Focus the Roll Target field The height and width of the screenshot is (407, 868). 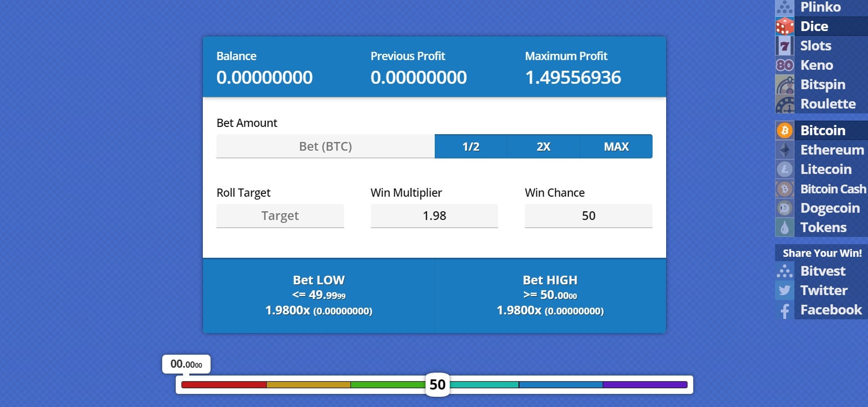coord(280,216)
